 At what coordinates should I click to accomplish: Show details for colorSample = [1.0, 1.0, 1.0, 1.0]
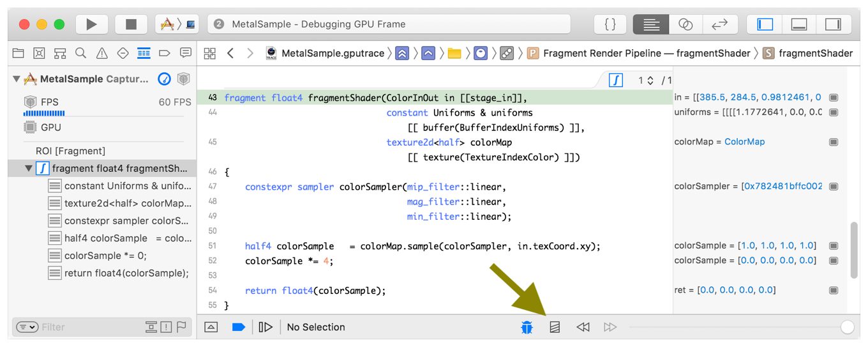834,245
